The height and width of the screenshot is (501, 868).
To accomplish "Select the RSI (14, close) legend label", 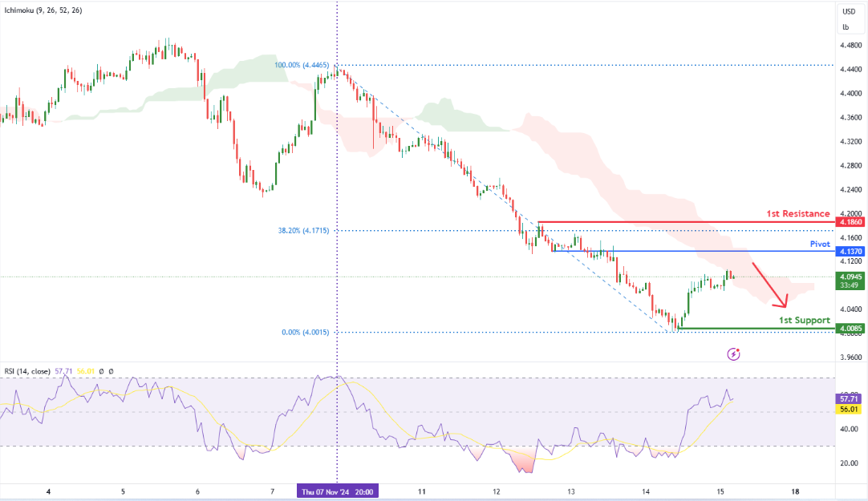I will pyautogui.click(x=27, y=371).
